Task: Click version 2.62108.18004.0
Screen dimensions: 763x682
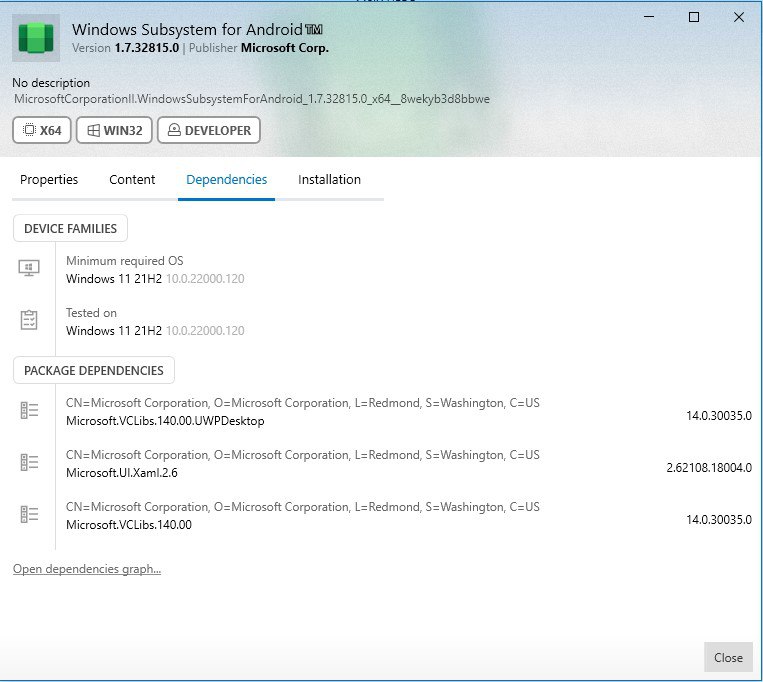Action: (x=709, y=467)
